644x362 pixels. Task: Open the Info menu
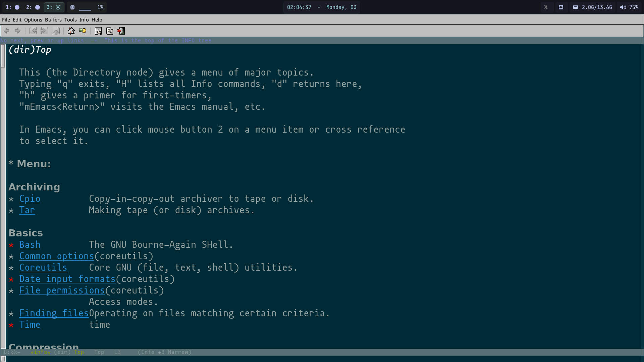point(84,20)
